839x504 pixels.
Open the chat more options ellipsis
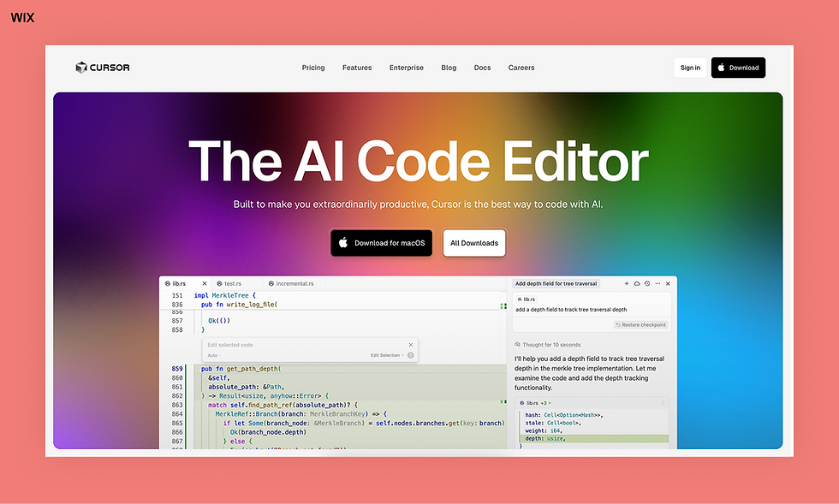click(658, 283)
